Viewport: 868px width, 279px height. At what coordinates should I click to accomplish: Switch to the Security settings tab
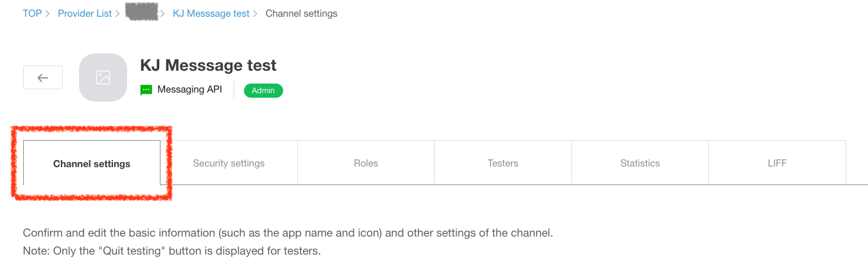click(x=229, y=163)
